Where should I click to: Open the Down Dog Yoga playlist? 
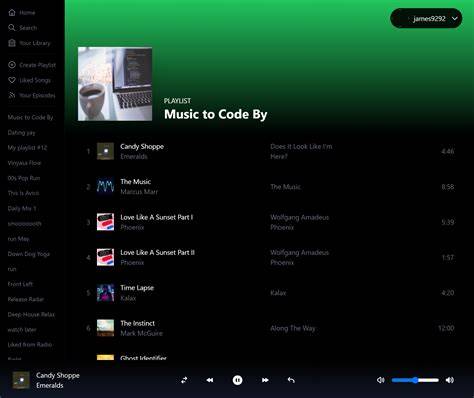tap(29, 254)
